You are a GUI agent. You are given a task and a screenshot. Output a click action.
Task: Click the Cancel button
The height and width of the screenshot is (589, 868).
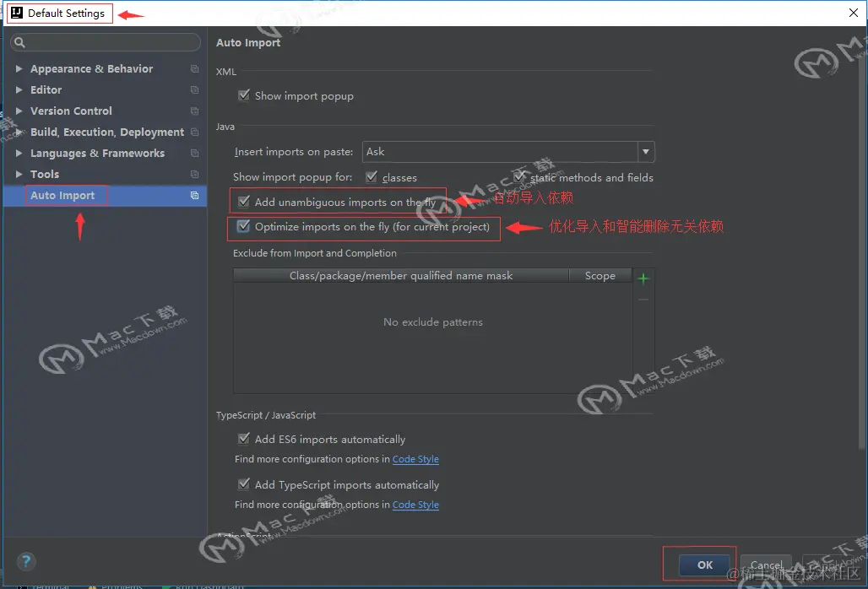coord(766,565)
